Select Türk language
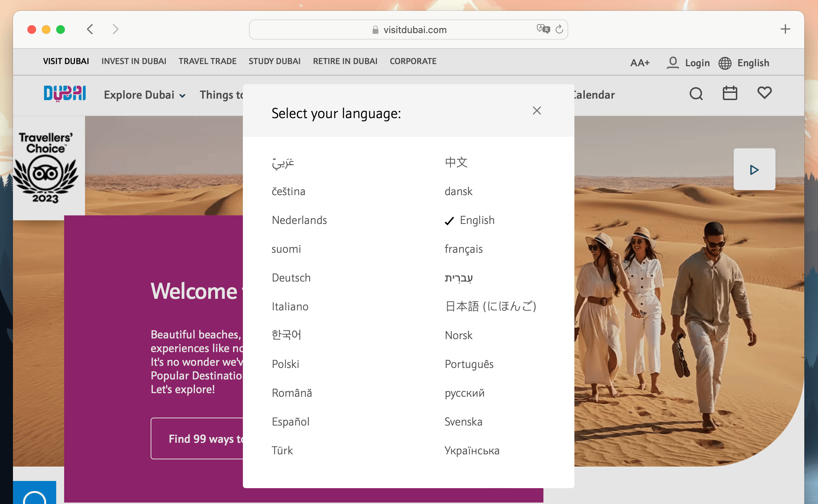Screen dimensions: 818x504 tap(282, 450)
